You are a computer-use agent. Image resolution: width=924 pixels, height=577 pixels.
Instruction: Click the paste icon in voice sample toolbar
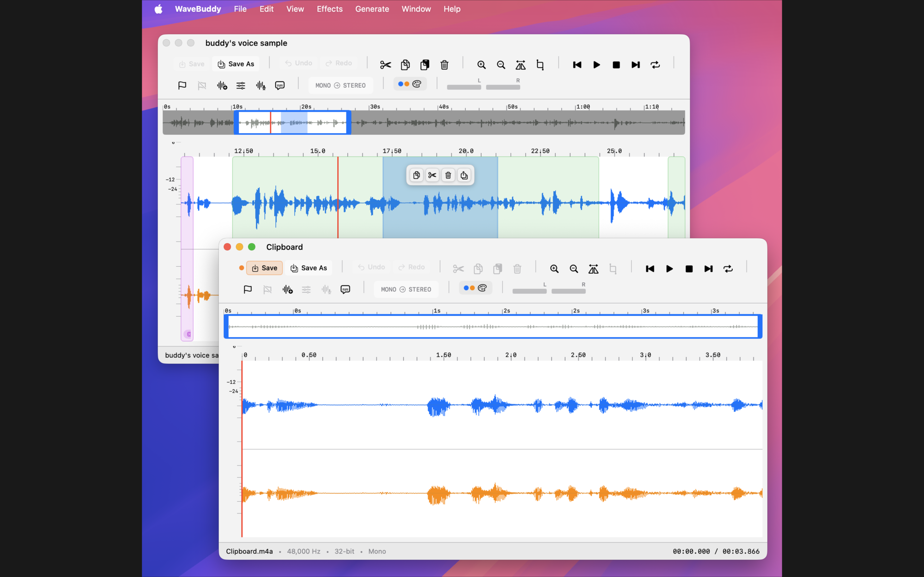[x=424, y=65]
